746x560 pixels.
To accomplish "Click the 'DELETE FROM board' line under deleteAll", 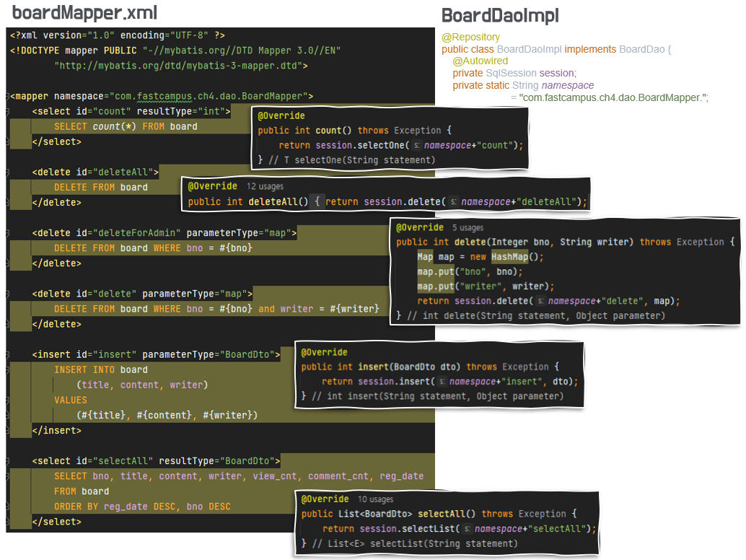I will [101, 188].
